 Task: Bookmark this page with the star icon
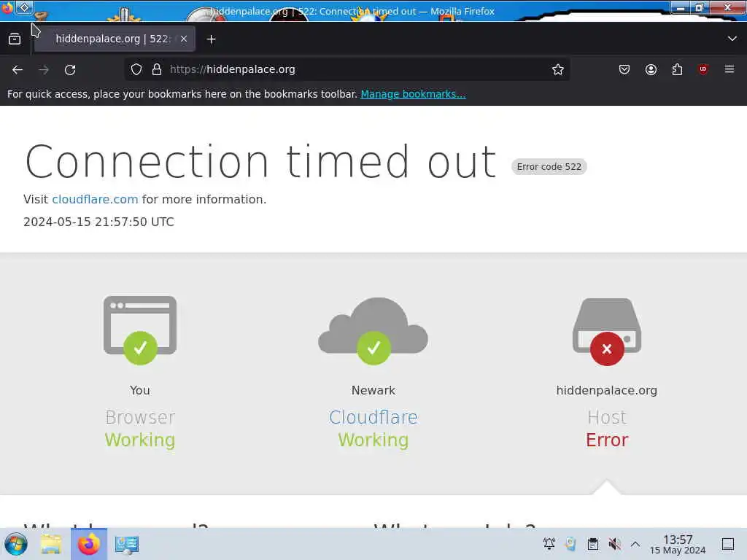click(x=558, y=69)
